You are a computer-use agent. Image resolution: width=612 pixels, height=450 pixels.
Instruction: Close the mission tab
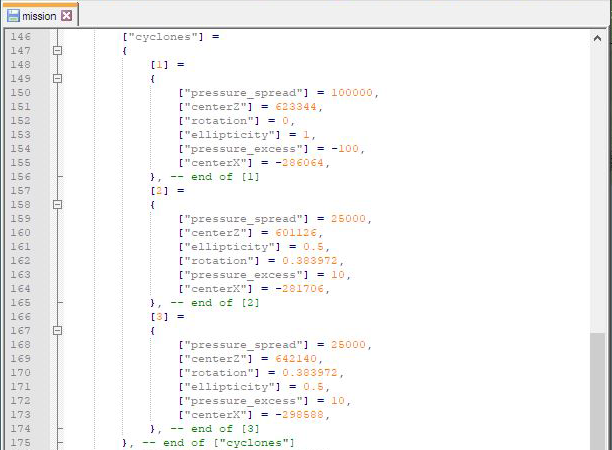[67, 16]
